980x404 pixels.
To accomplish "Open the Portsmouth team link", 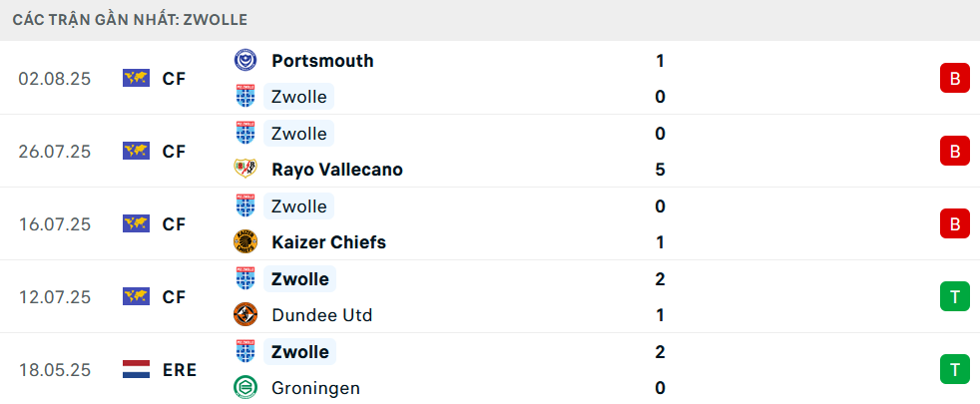I will [322, 61].
